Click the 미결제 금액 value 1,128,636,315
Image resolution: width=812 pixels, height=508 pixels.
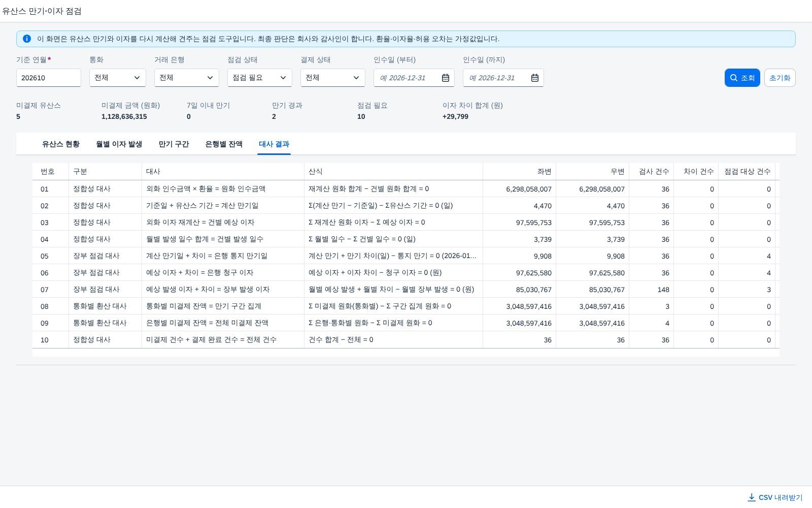click(x=124, y=116)
